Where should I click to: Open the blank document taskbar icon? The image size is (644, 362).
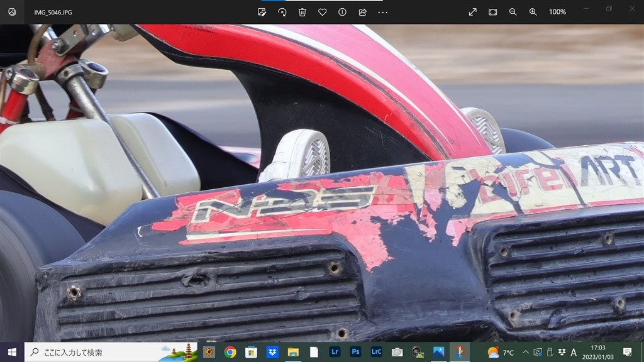coord(314,352)
